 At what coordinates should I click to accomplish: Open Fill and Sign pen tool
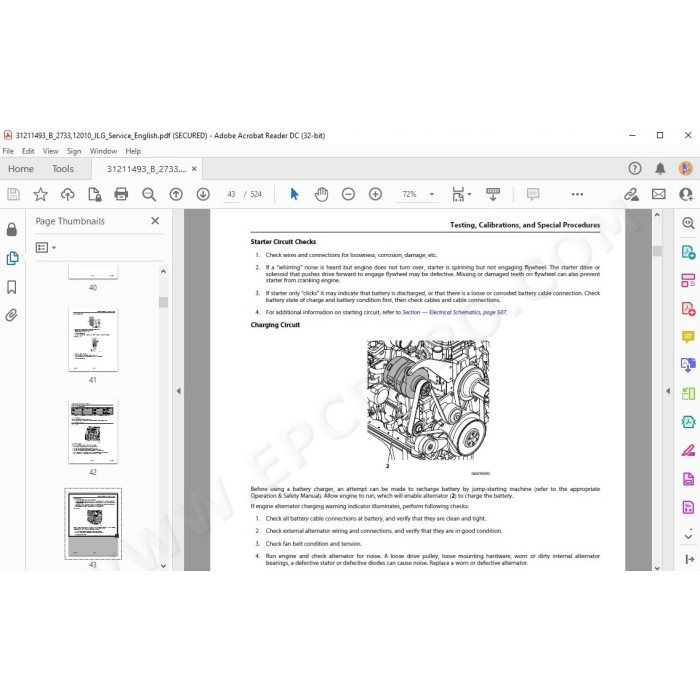(688, 450)
